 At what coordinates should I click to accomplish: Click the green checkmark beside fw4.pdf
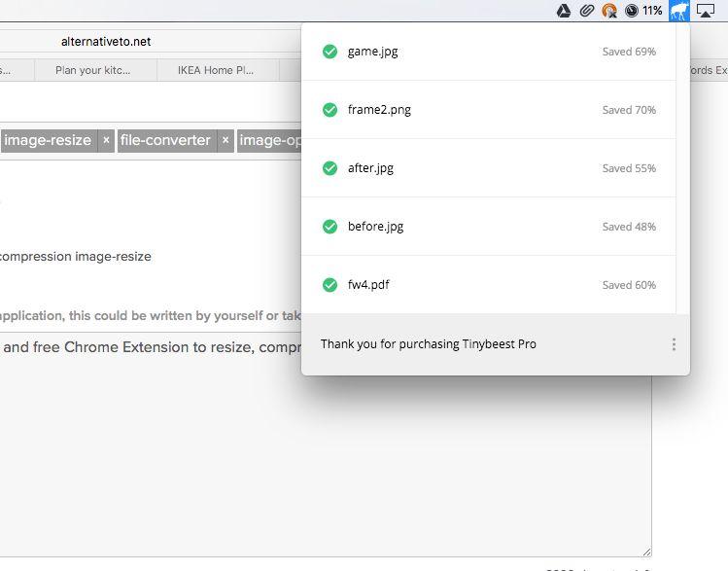pos(330,285)
